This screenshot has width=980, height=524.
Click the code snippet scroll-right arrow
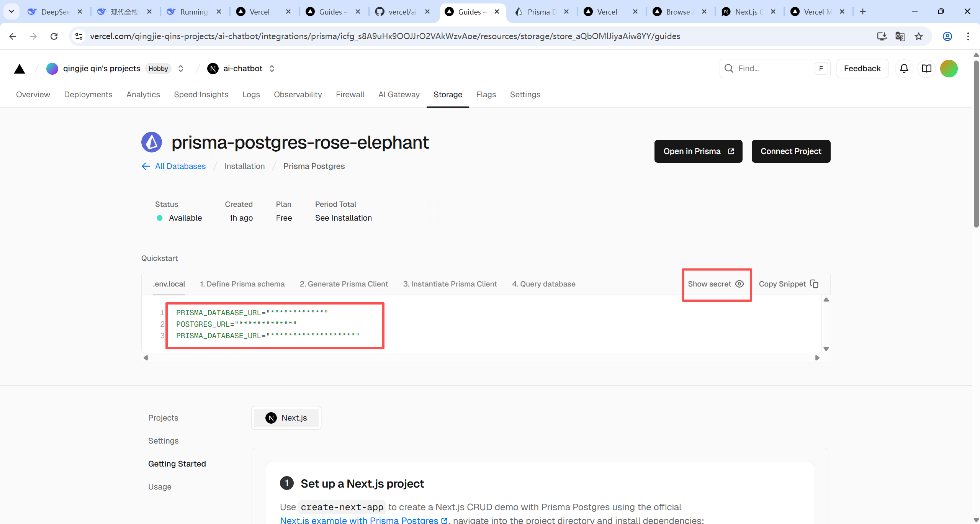[817, 358]
